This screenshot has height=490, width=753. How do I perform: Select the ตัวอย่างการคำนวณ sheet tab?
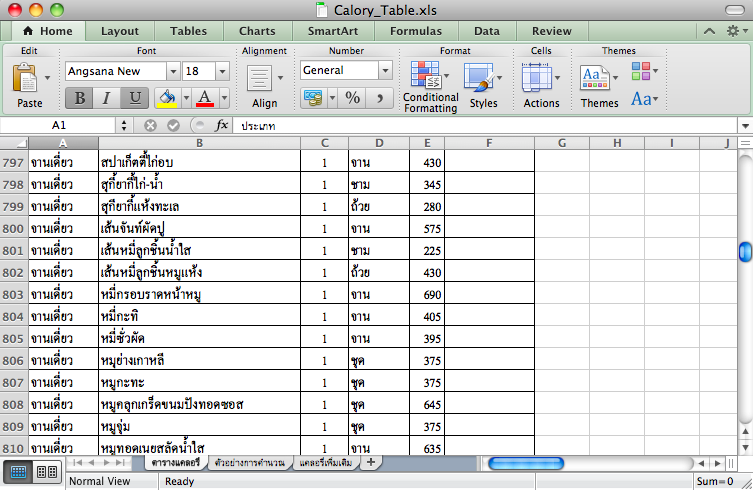click(250, 463)
